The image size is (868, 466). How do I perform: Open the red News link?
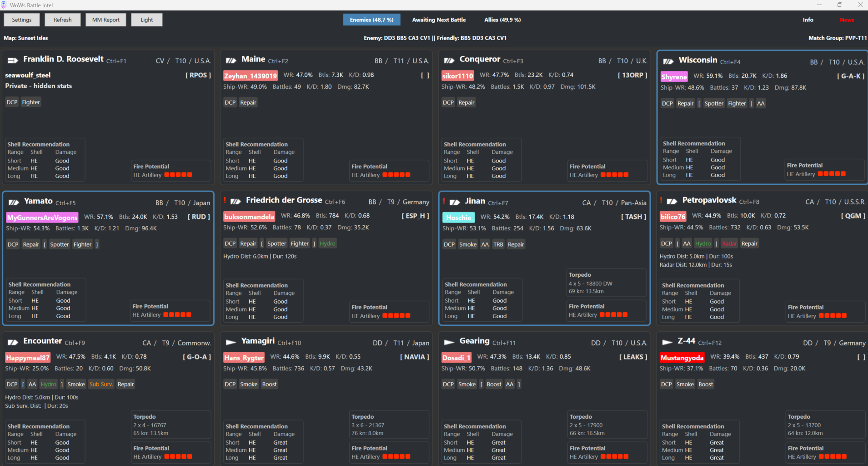847,20
